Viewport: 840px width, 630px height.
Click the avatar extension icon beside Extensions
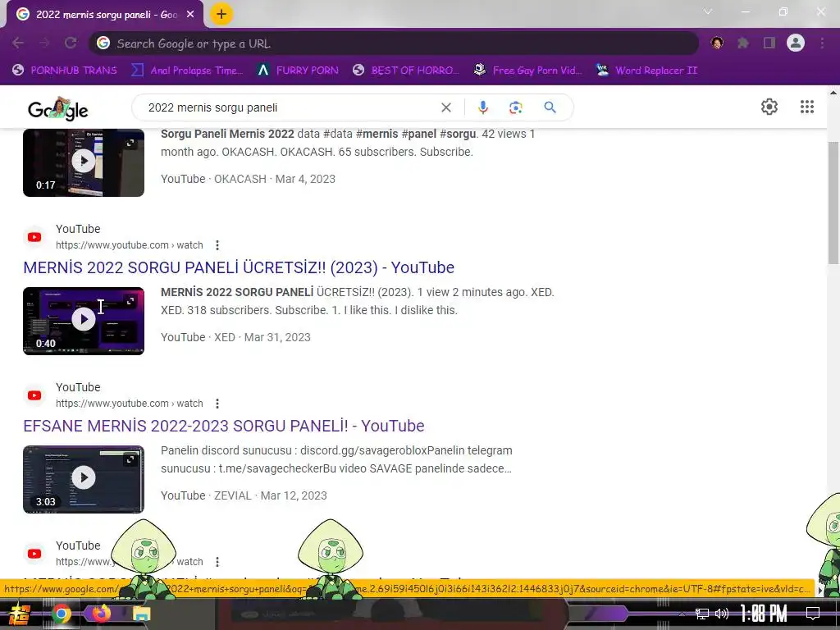pos(717,43)
